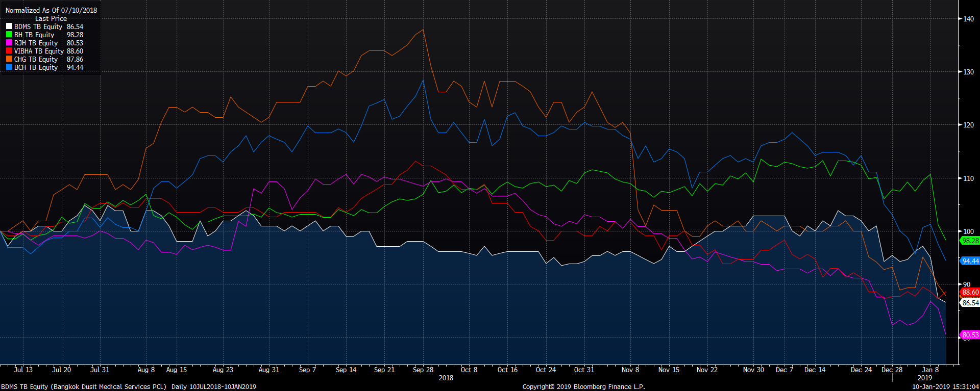980x391 pixels.
Task: Click the red 88.60 axis price tag
Action: (970, 292)
